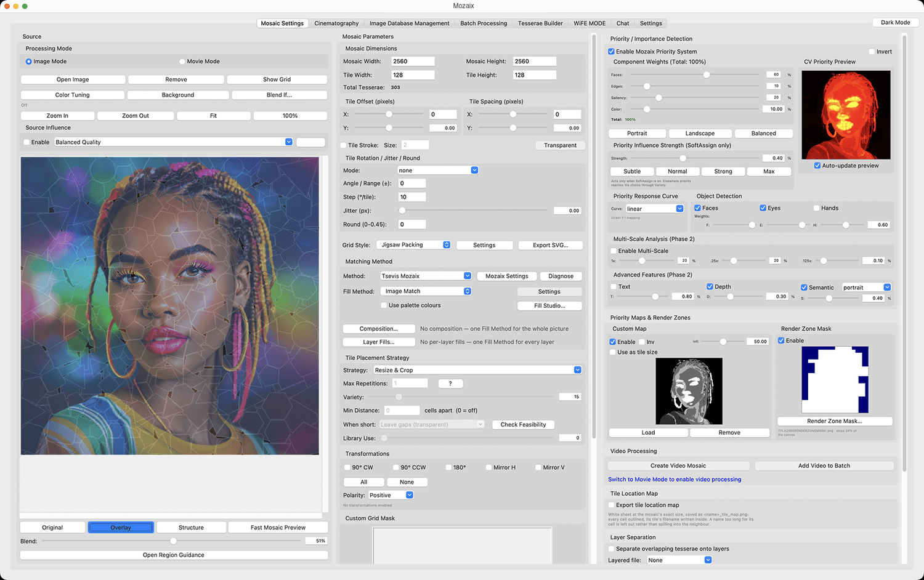Click Open Region Guidance button
The height and width of the screenshot is (580, 924).
click(174, 555)
